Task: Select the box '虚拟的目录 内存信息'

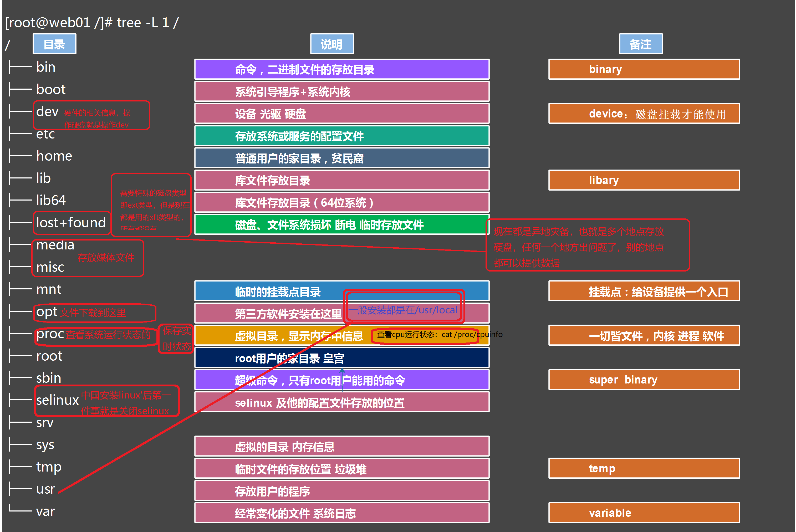Action: click(x=342, y=447)
